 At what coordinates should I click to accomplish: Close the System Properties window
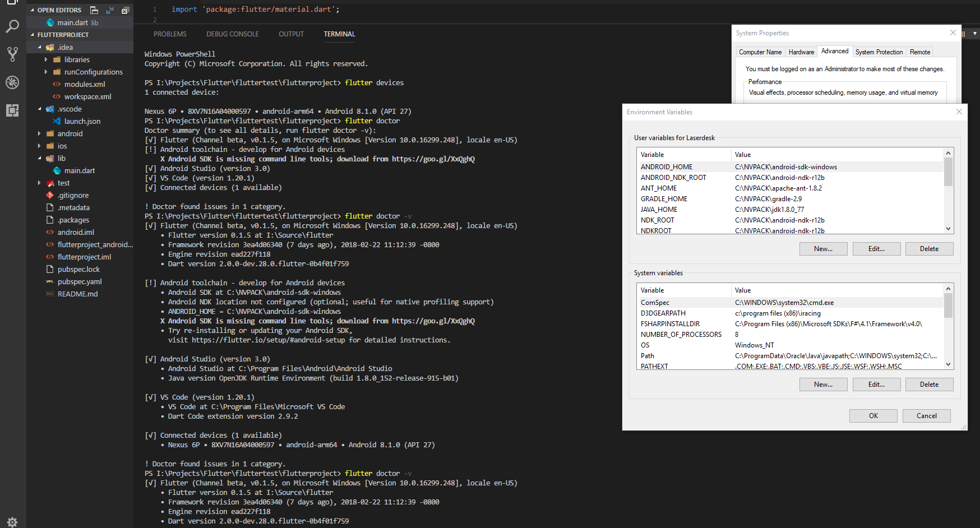pos(953,33)
